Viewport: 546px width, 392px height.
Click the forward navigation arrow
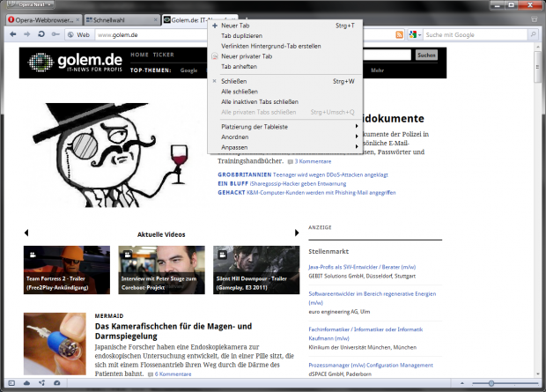pos(26,35)
